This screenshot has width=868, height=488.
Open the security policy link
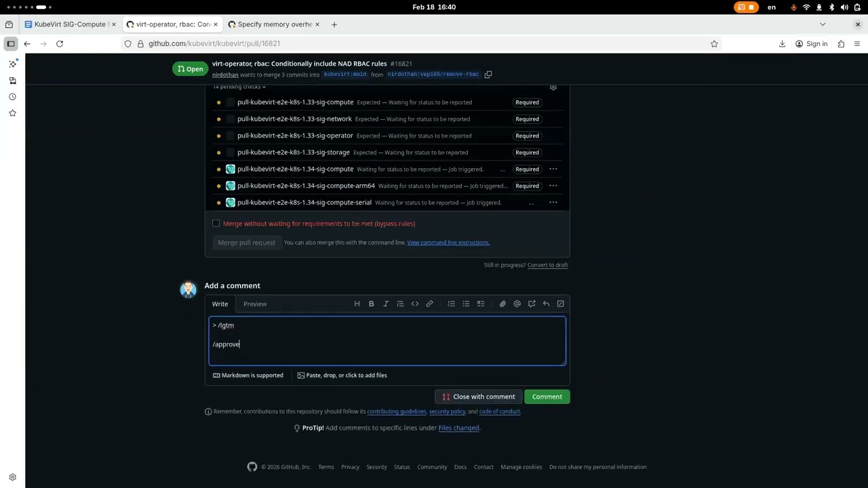pyautogui.click(x=448, y=411)
